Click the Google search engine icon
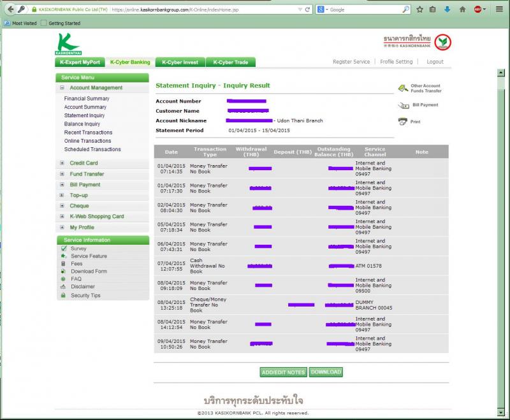The width and height of the screenshot is (510, 420). tap(321, 10)
